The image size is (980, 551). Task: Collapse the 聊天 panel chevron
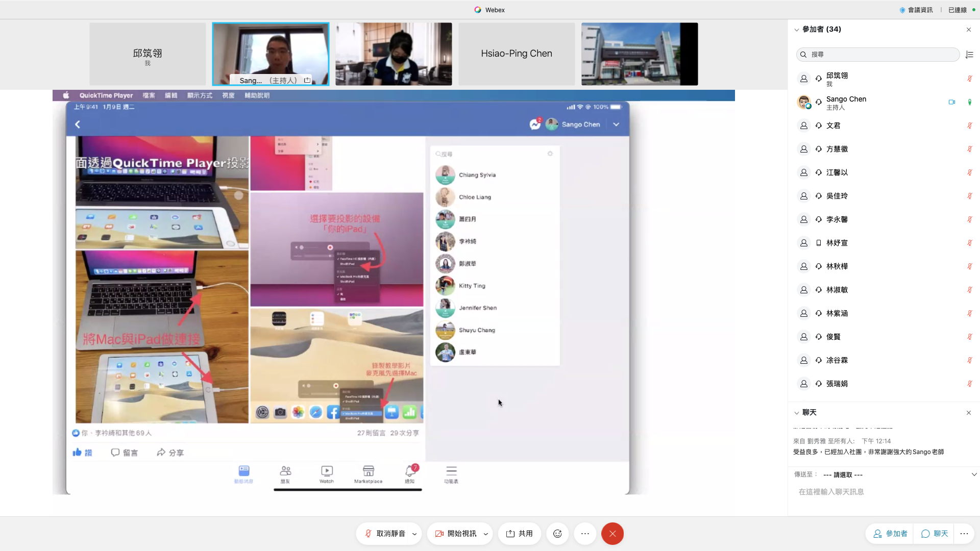click(x=797, y=413)
